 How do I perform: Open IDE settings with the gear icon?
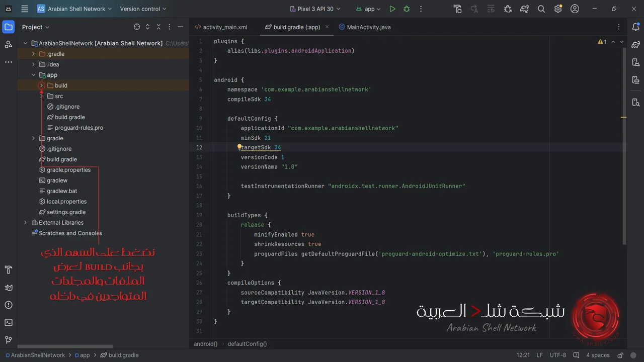pyautogui.click(x=558, y=9)
